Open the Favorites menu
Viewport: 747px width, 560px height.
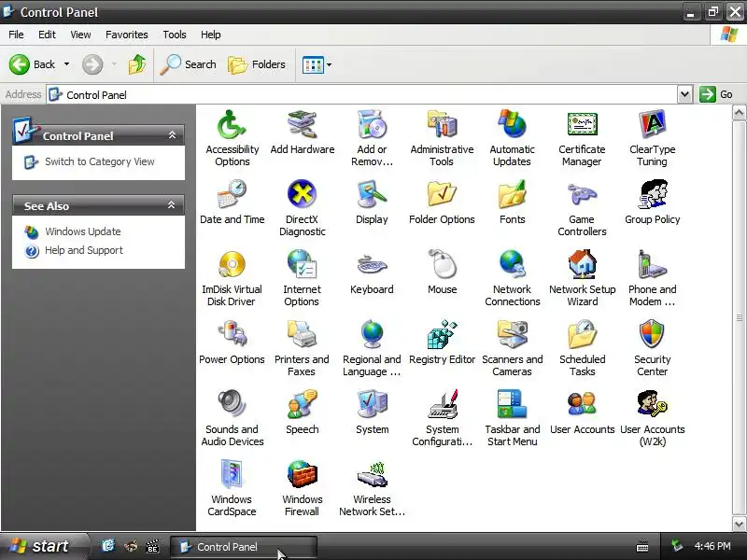click(x=127, y=35)
